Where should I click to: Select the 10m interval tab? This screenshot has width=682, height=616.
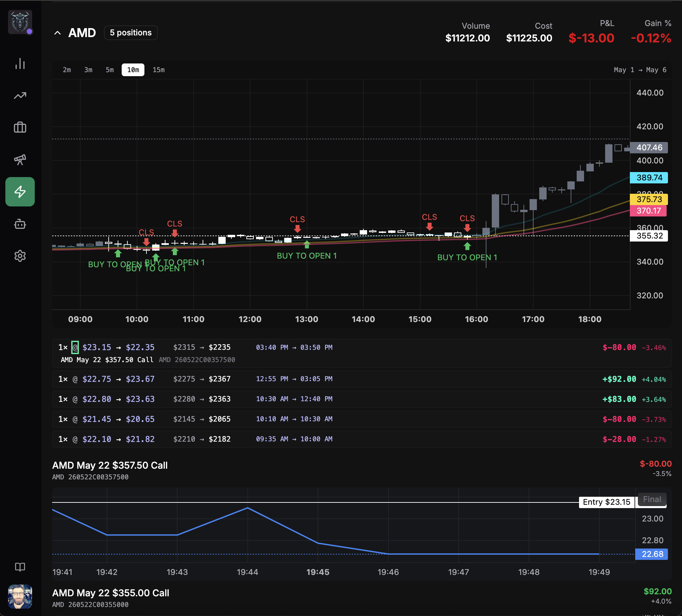click(x=133, y=69)
